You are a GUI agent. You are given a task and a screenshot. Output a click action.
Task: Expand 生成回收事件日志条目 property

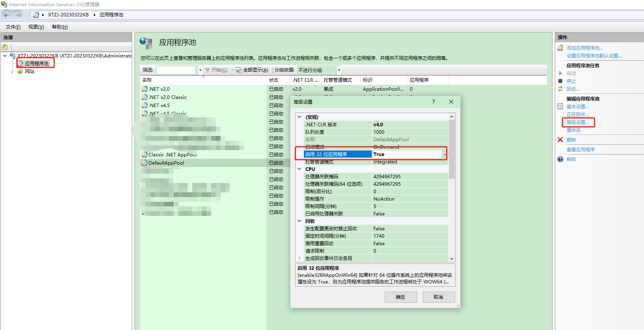coord(300,258)
